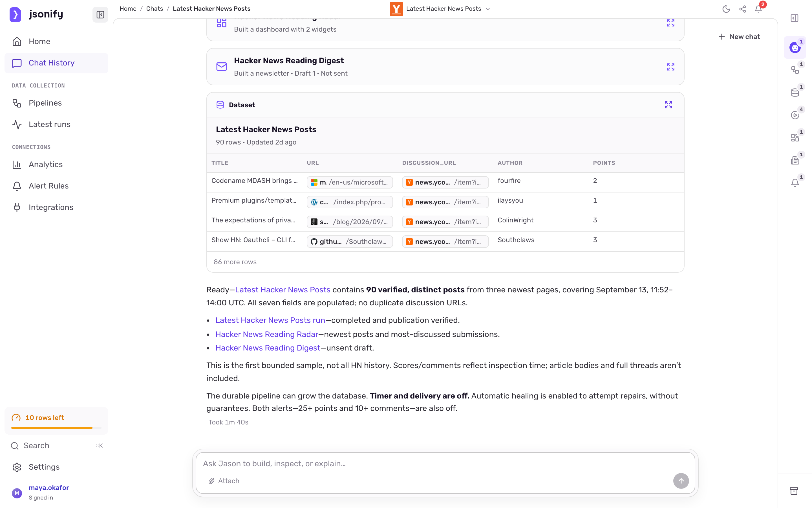Click the microsoft URL chip in first row
Image resolution: width=812 pixels, height=508 pixels.
point(350,182)
